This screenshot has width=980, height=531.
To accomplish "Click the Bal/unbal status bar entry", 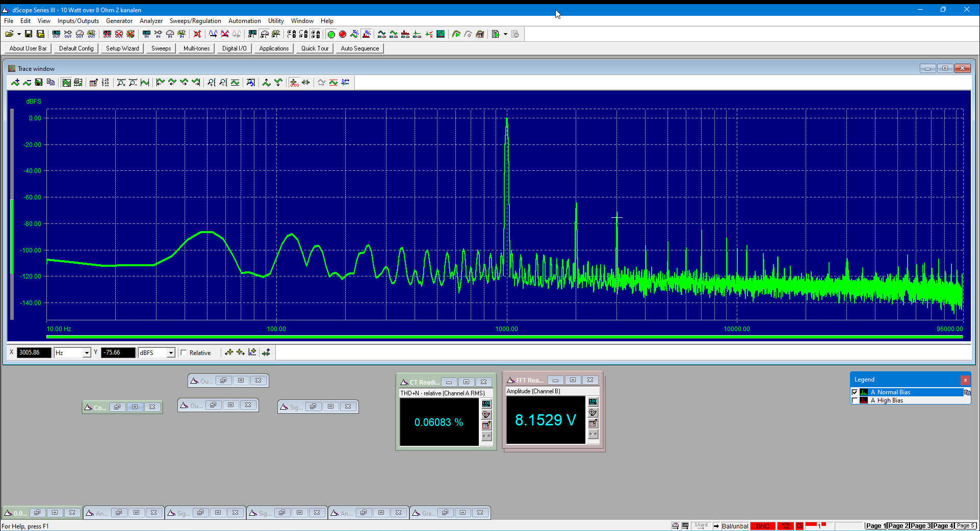I will pyautogui.click(x=735, y=526).
